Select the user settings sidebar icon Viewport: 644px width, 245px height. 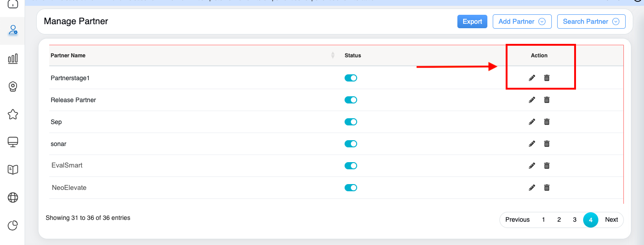(13, 30)
